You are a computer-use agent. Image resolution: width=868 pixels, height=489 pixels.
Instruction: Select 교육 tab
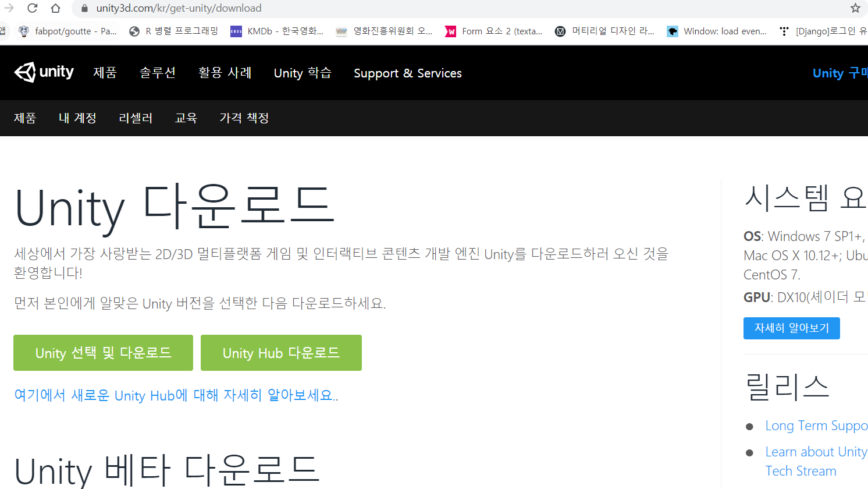click(186, 118)
